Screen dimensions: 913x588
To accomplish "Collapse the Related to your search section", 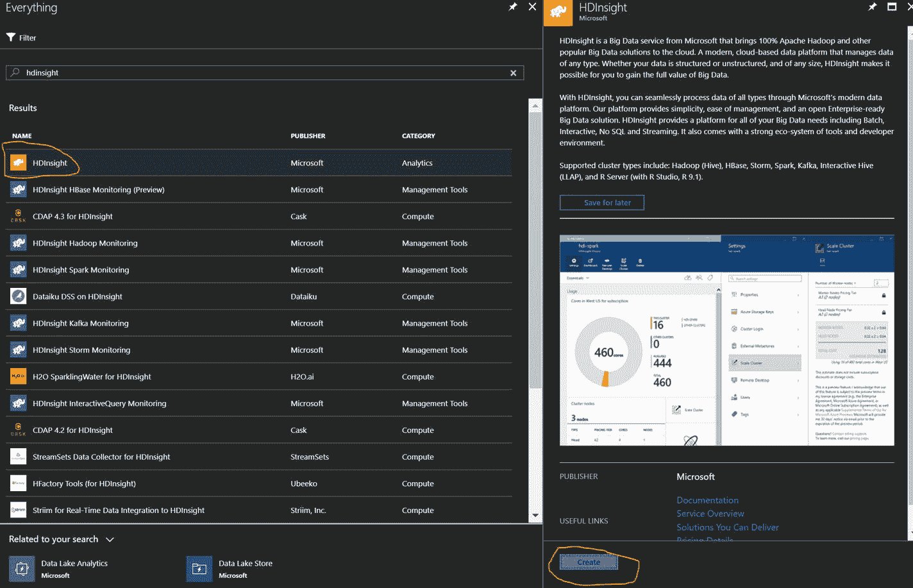I will pos(110,540).
